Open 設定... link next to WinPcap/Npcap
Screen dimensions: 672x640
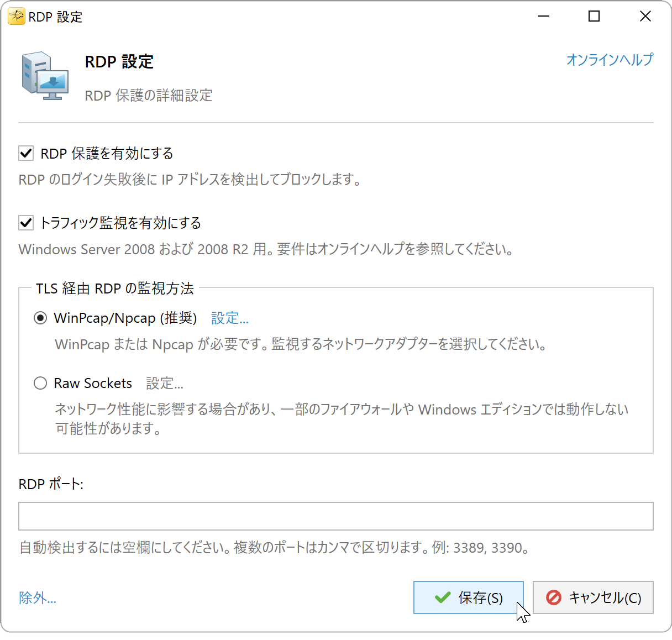[x=230, y=318]
